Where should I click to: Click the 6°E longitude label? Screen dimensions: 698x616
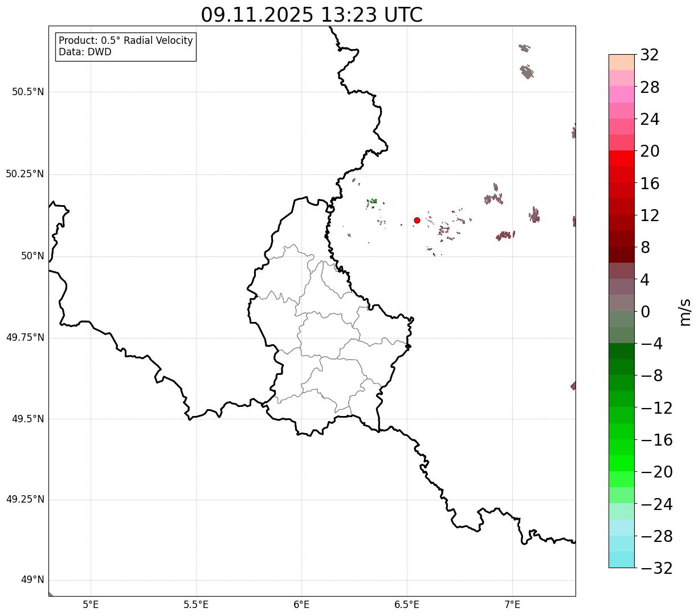click(301, 604)
